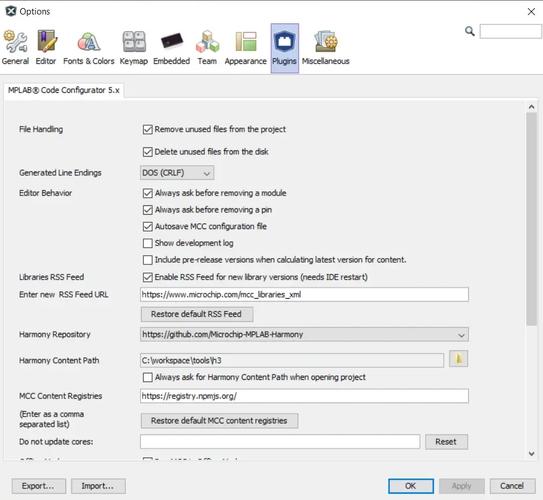Click the MCC Content Registries text field
Viewport: 543px width, 500px height.
[304, 396]
